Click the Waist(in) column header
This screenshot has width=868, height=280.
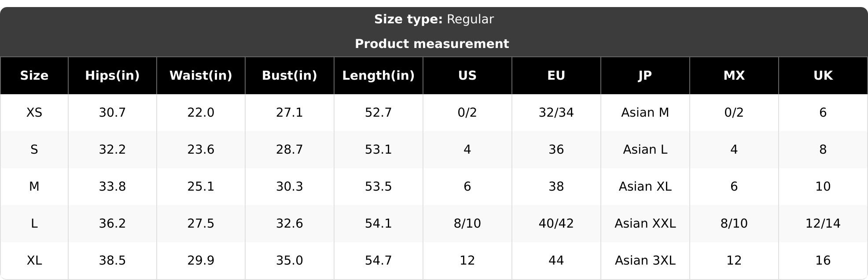pos(201,75)
